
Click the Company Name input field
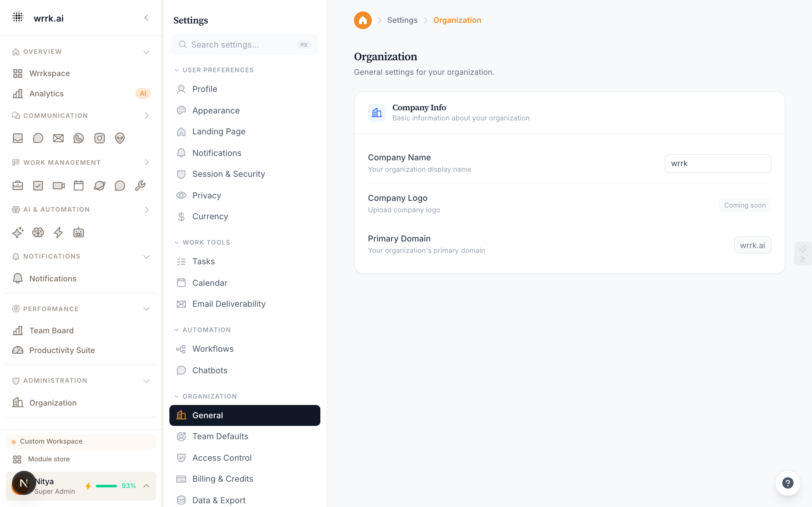coord(718,163)
